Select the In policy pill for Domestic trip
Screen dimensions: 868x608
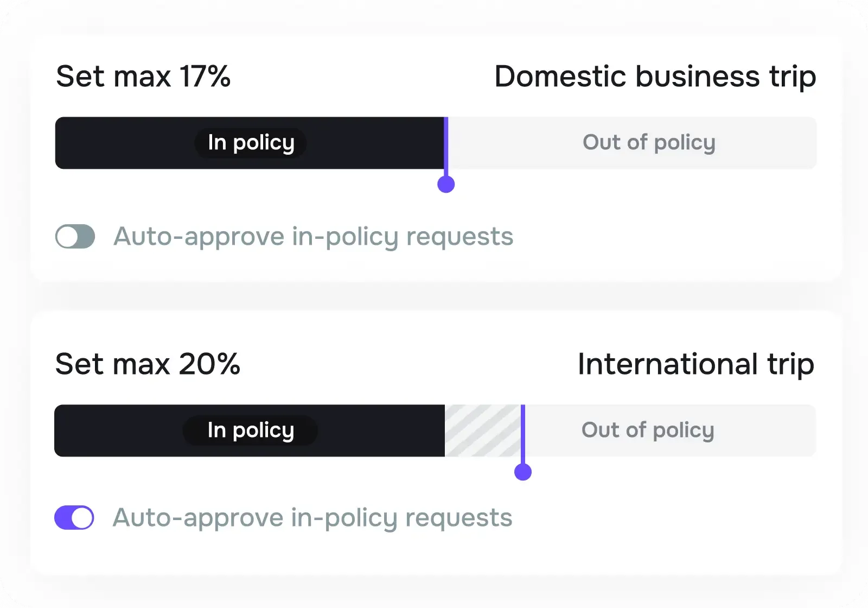(251, 143)
